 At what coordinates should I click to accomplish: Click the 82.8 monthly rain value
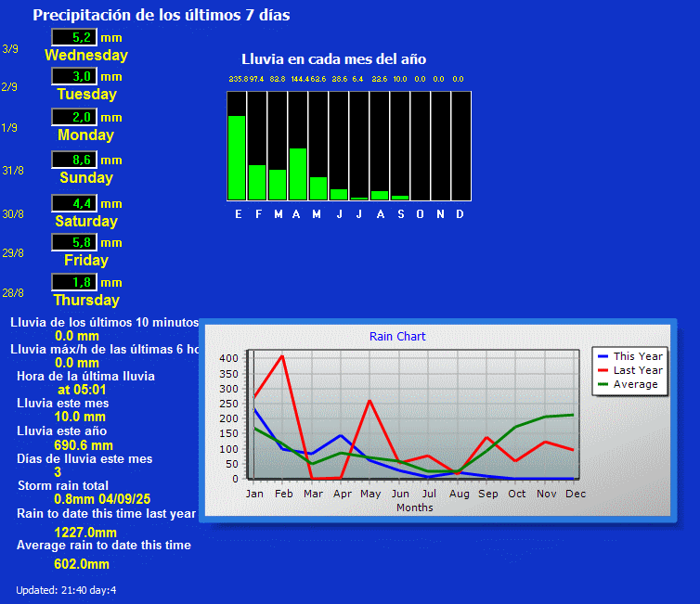(278, 79)
